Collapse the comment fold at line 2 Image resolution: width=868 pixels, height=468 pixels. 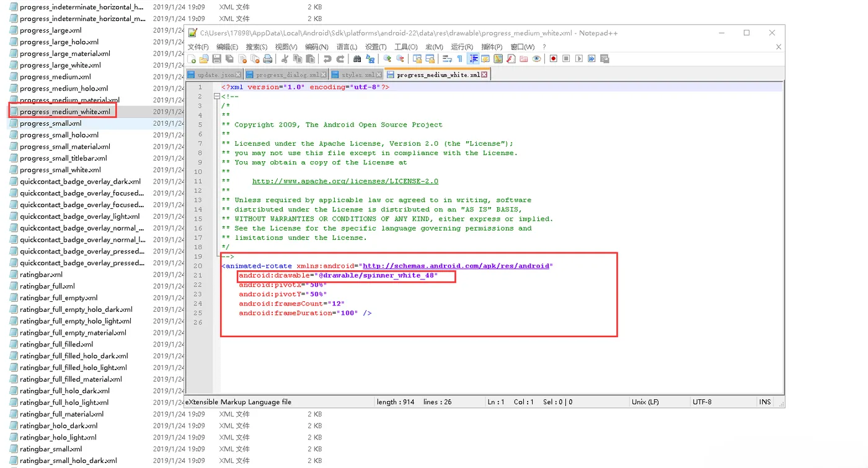(216, 97)
